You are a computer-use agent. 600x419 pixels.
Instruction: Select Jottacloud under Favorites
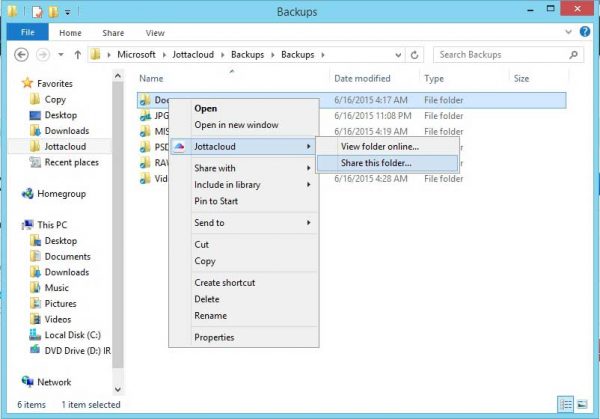click(65, 146)
